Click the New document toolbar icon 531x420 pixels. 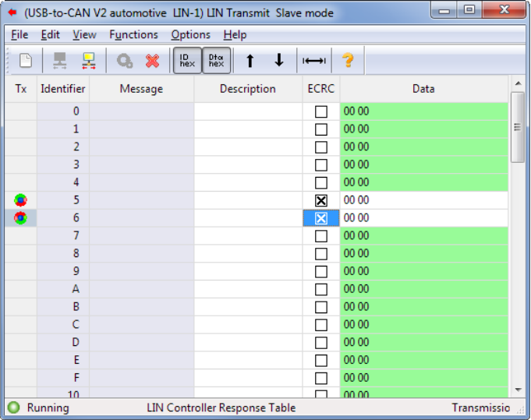click(26, 61)
